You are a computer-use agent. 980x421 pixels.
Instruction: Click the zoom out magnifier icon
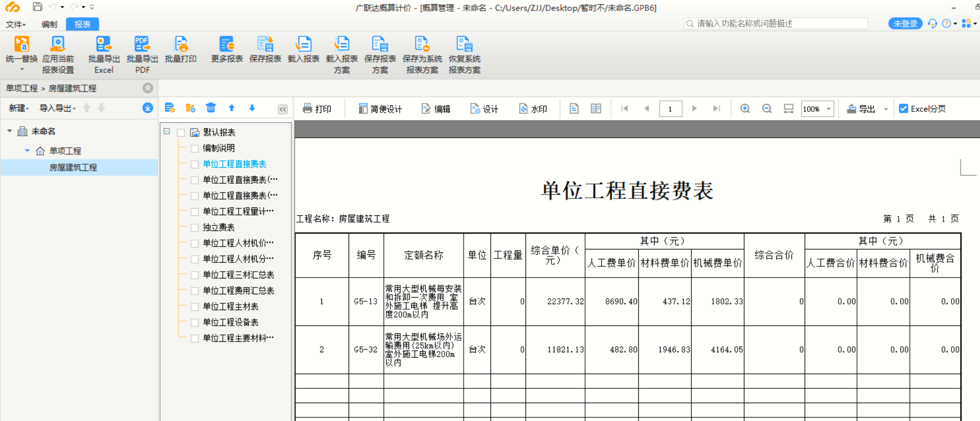click(767, 109)
